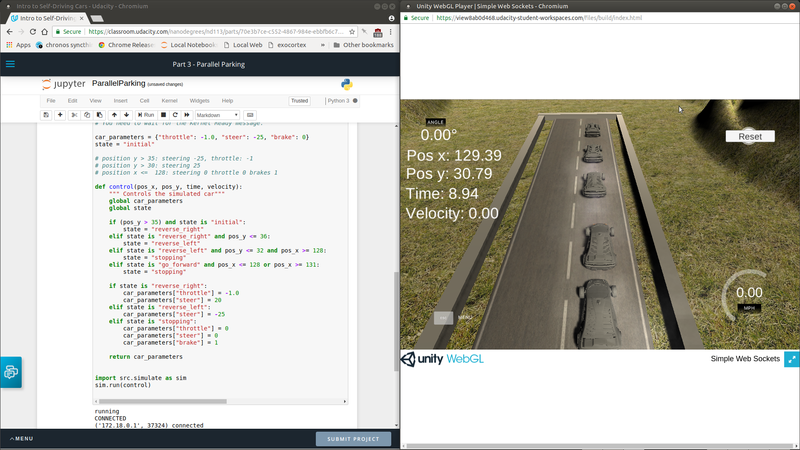Expand the hidden bookmarks chevron

click(x=322, y=45)
